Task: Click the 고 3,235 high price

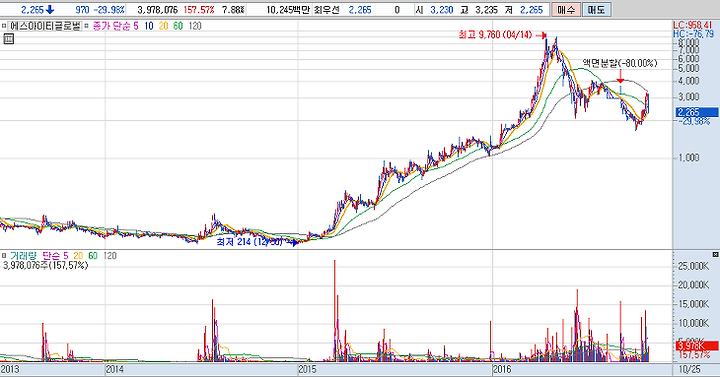Action: 480,10
